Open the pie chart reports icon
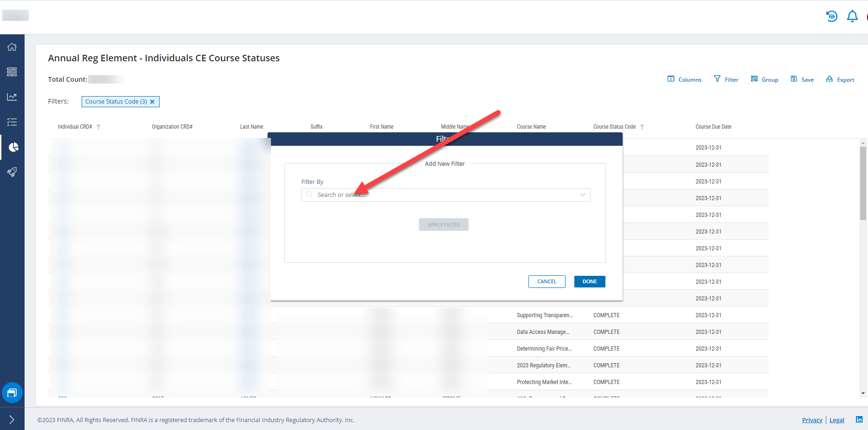868x430 pixels. (x=13, y=147)
